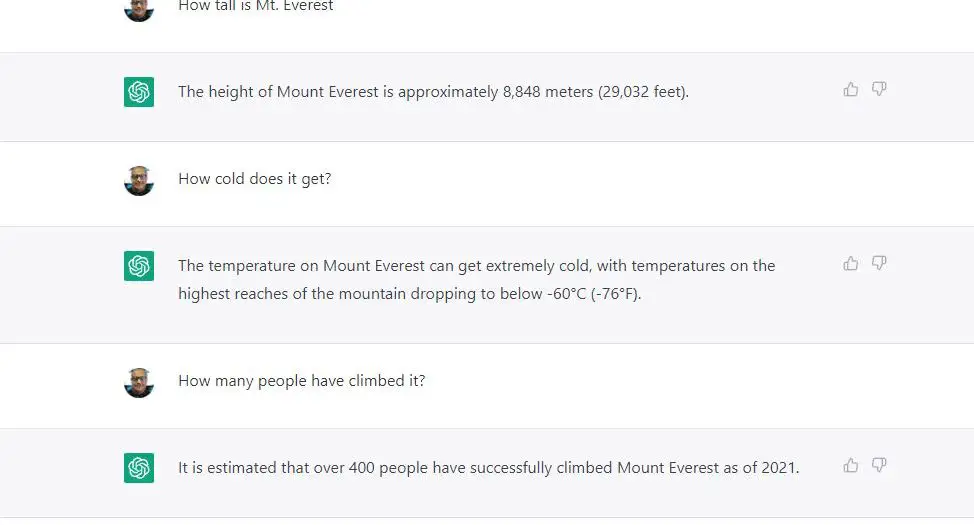Thumbs down the Mount Everest height answer
The height and width of the screenshot is (525, 974).
click(879, 89)
